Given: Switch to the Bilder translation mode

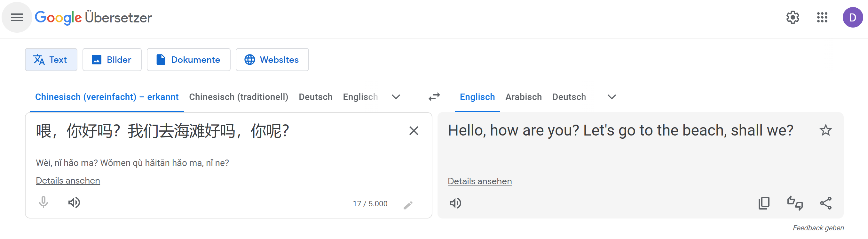Looking at the screenshot, I should click(112, 59).
